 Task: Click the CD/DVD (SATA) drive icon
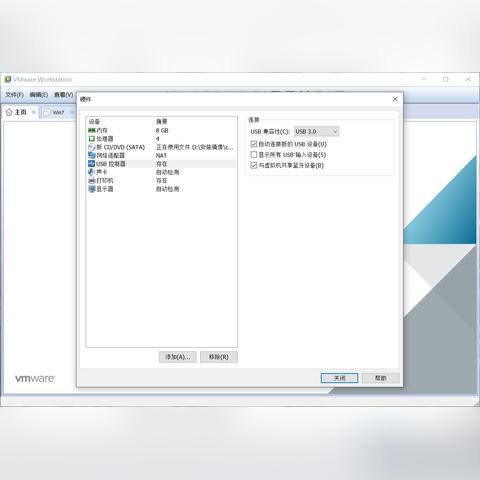[x=92, y=147]
